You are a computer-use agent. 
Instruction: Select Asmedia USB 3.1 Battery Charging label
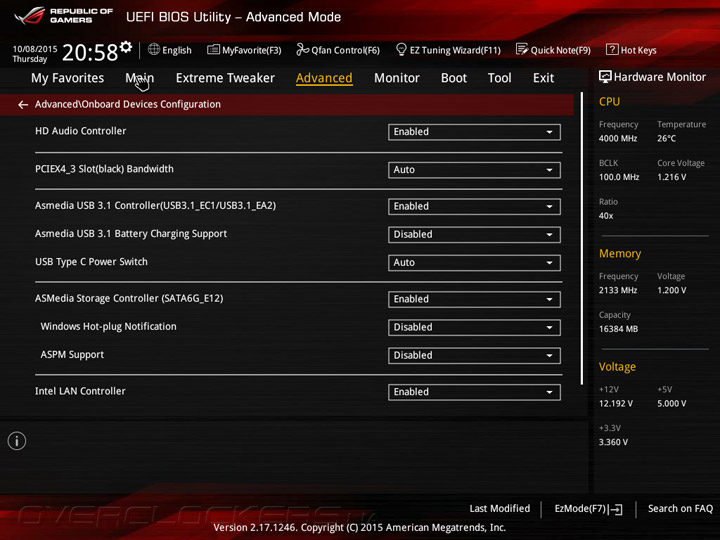click(x=131, y=234)
